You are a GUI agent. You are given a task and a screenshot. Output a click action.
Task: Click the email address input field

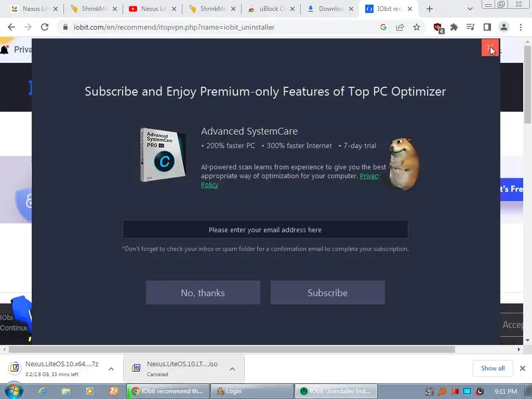(265, 229)
